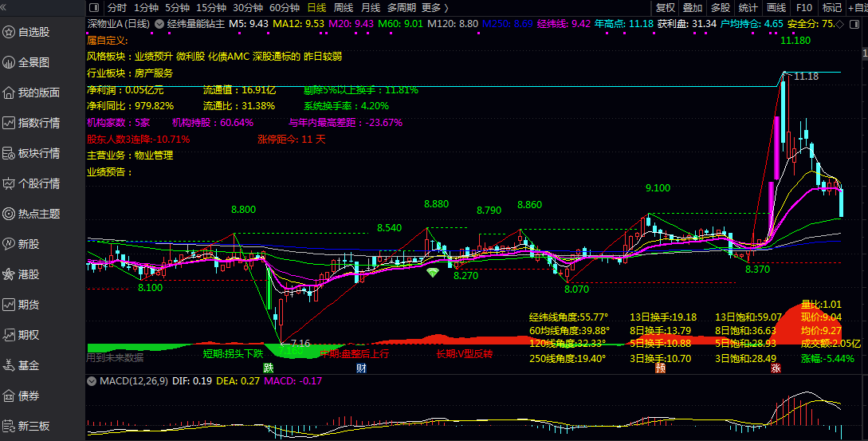
Task: Click the 涨 event marker below chart
Action: [x=776, y=368]
